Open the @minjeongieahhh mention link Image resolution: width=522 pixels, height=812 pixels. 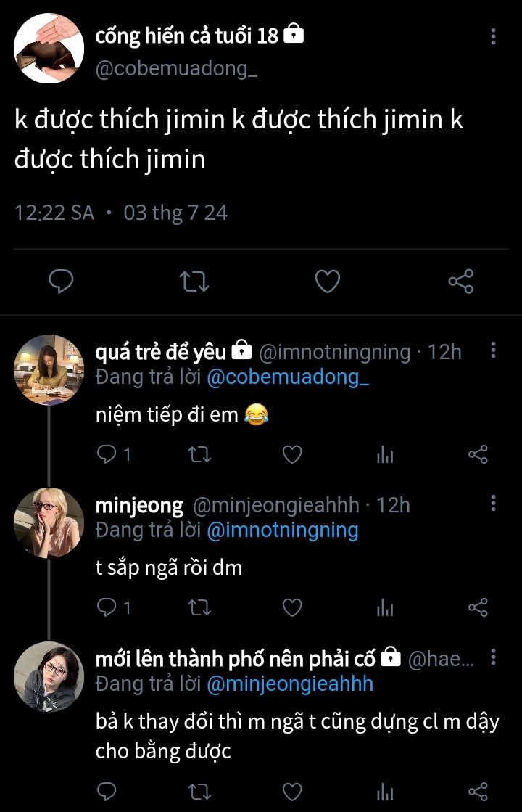coord(290,683)
